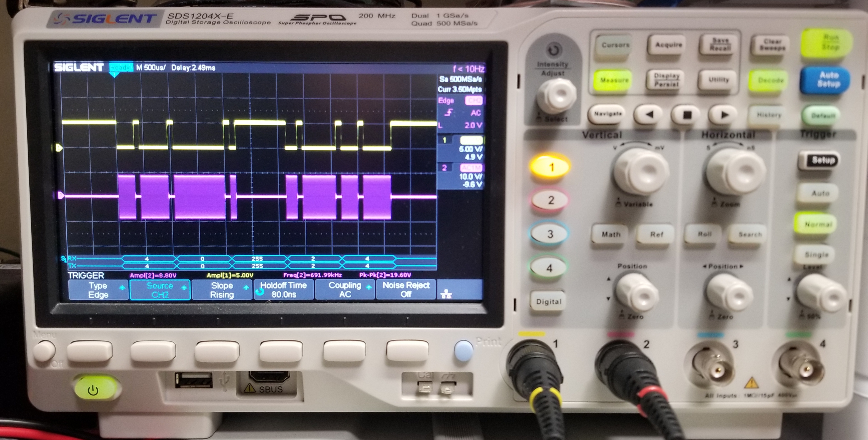Image resolution: width=868 pixels, height=440 pixels.
Task: Click the trigger position marker at top
Action: (115, 75)
